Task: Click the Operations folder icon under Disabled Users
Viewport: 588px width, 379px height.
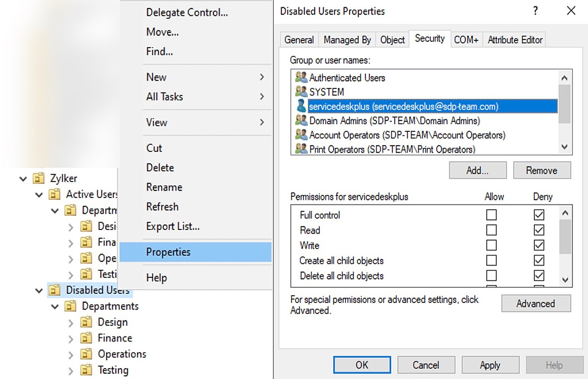Action: click(86, 354)
